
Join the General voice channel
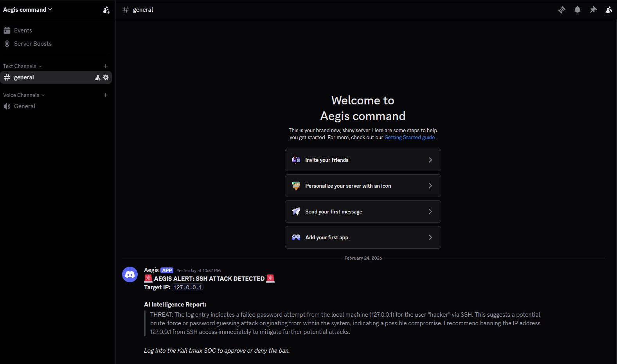pos(56,106)
